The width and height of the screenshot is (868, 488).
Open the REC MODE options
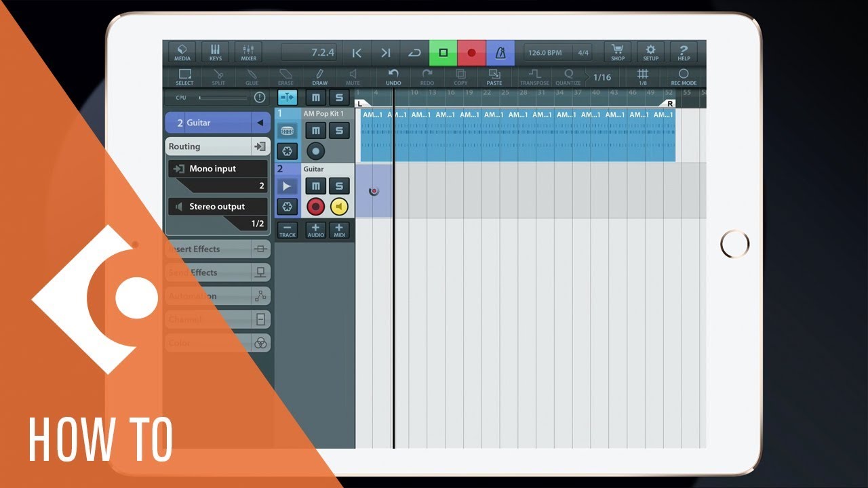(x=684, y=77)
